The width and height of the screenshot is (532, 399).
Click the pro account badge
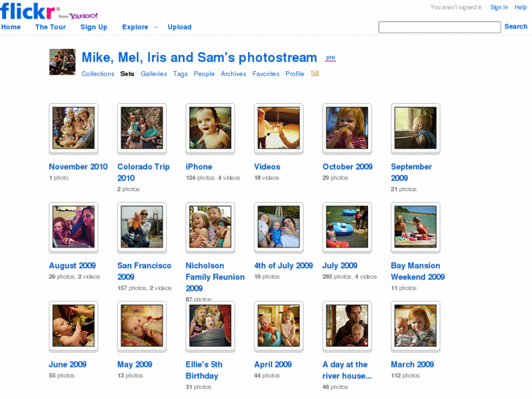[331, 58]
